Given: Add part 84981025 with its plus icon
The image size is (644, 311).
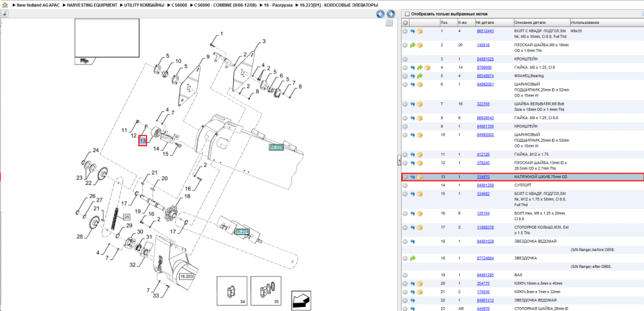Looking at the screenshot, I should point(405,59).
